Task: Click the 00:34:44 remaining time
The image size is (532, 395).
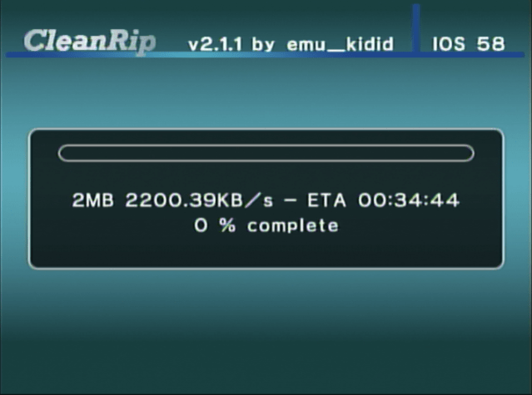Action: click(409, 200)
